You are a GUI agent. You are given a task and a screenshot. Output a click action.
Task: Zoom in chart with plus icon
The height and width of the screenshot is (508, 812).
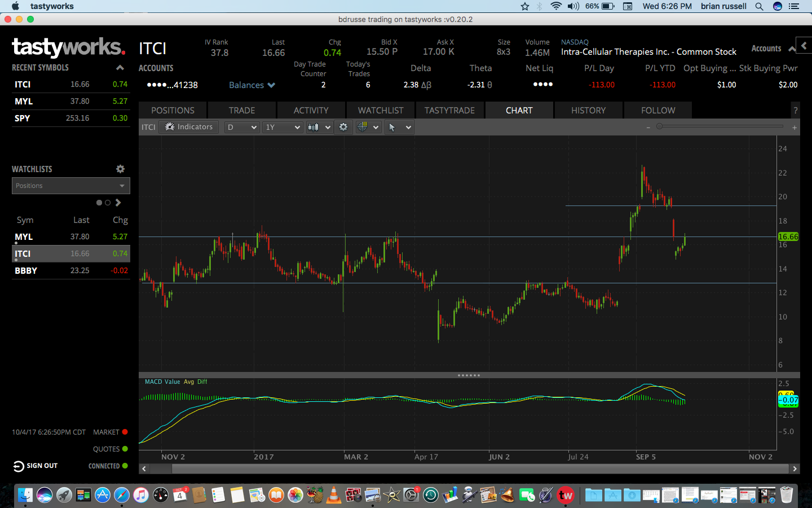(795, 128)
